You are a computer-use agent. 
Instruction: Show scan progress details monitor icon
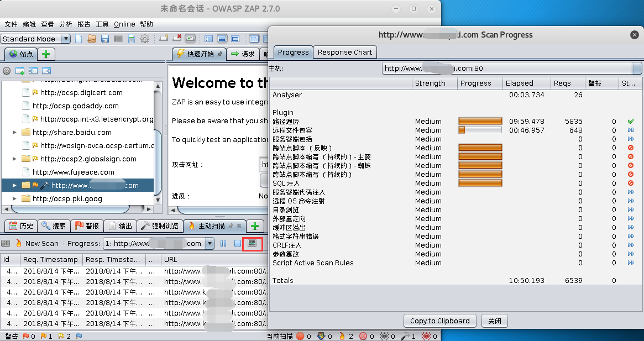252,243
